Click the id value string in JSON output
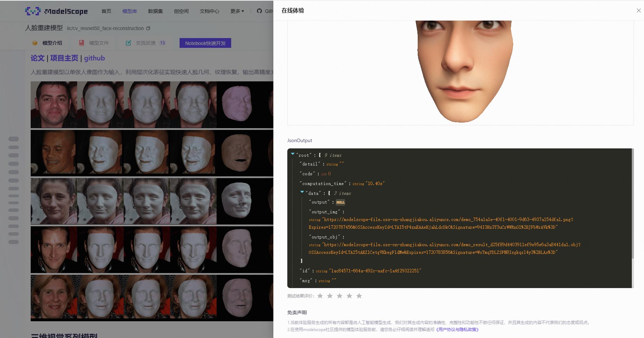644x338 pixels. point(375,271)
